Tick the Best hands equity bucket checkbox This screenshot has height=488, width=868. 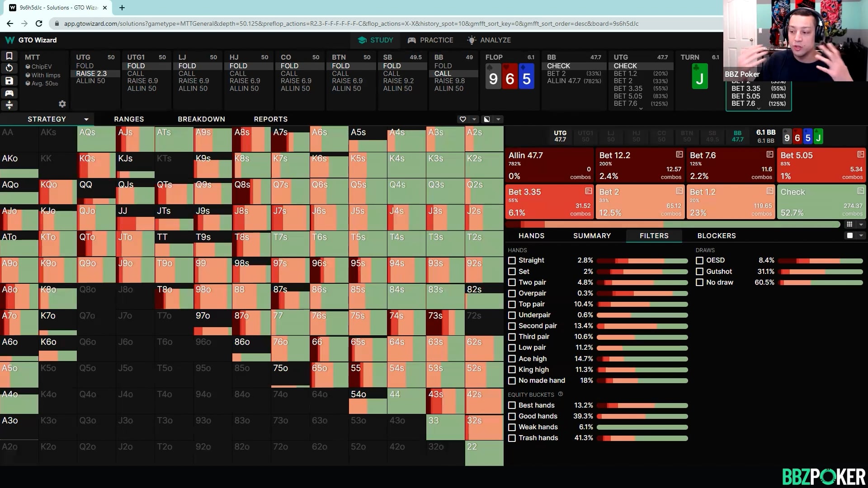tap(512, 405)
